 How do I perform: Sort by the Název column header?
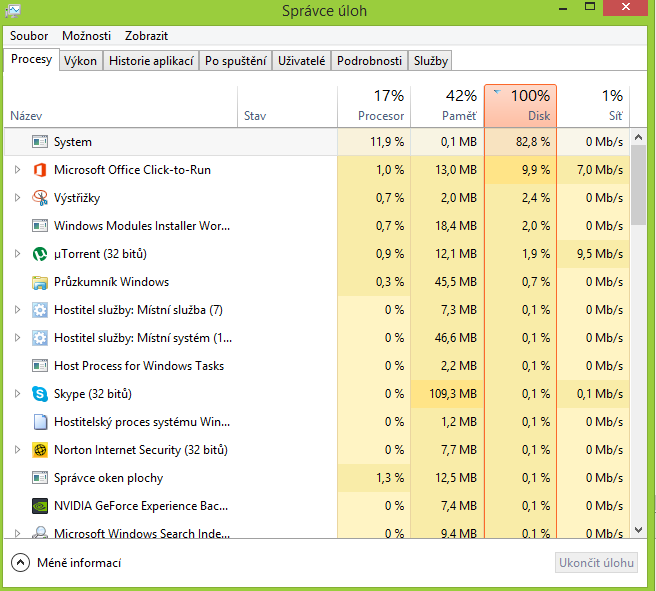tap(120, 106)
